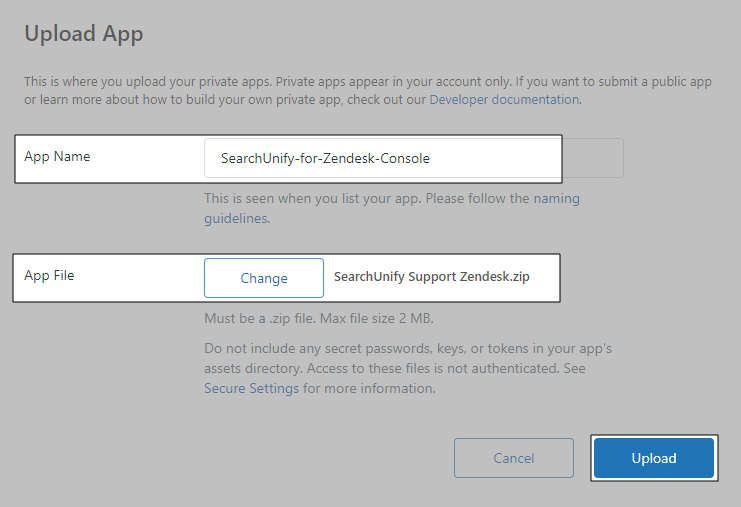Click the SearchUnify Support Zendesk.zip file name
The image size is (741, 507).
431,277
